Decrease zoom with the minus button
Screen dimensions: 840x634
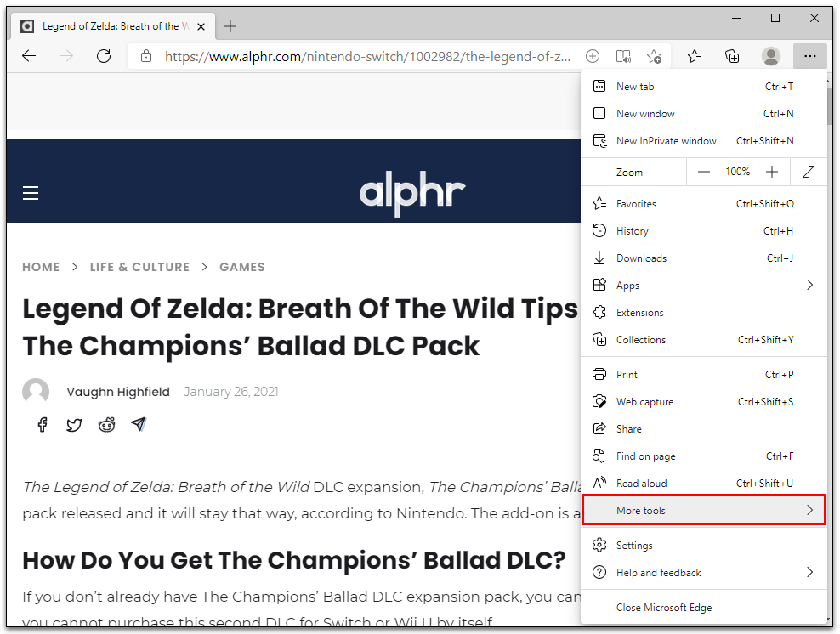[704, 172]
